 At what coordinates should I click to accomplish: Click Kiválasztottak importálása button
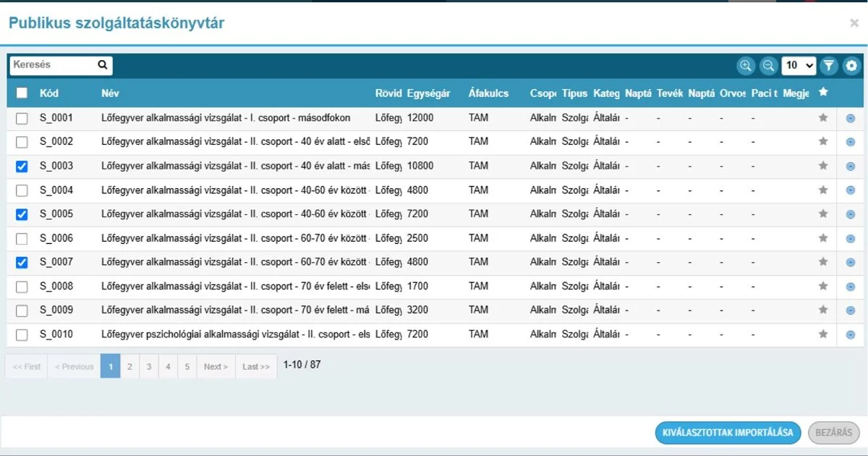(728, 433)
